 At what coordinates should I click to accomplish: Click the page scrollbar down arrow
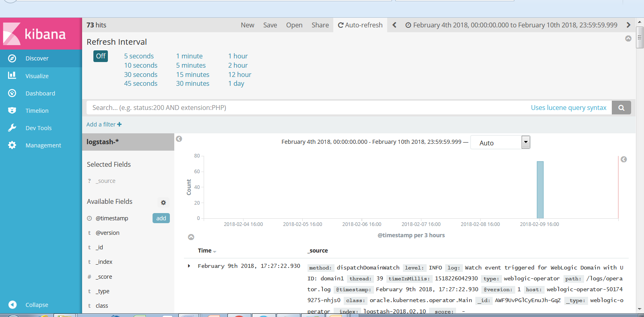point(640,309)
